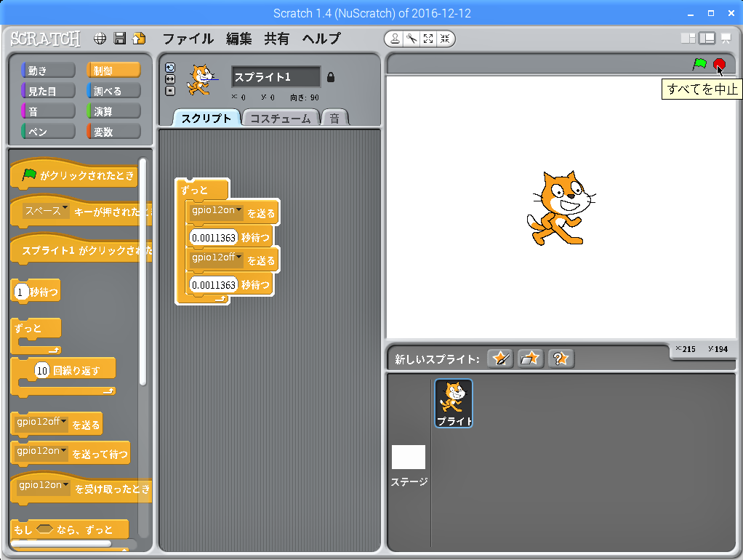Click the 1 value in the 秒待つ palette block

pyautogui.click(x=20, y=292)
